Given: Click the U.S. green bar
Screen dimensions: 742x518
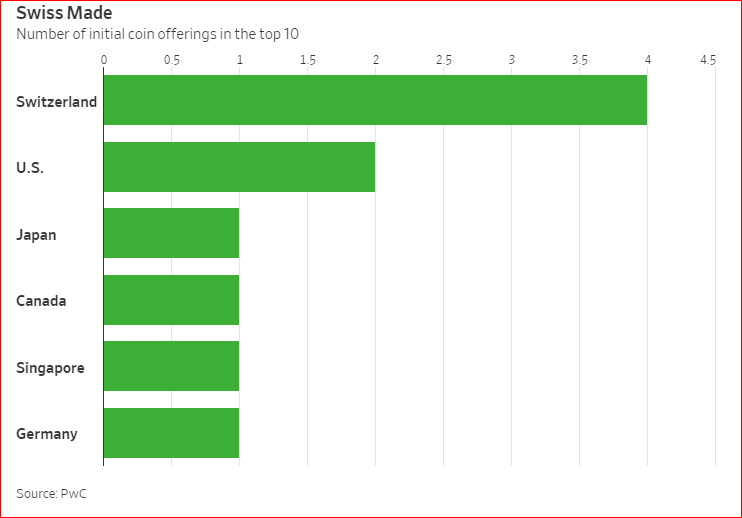Looking at the screenshot, I should 239,167.
